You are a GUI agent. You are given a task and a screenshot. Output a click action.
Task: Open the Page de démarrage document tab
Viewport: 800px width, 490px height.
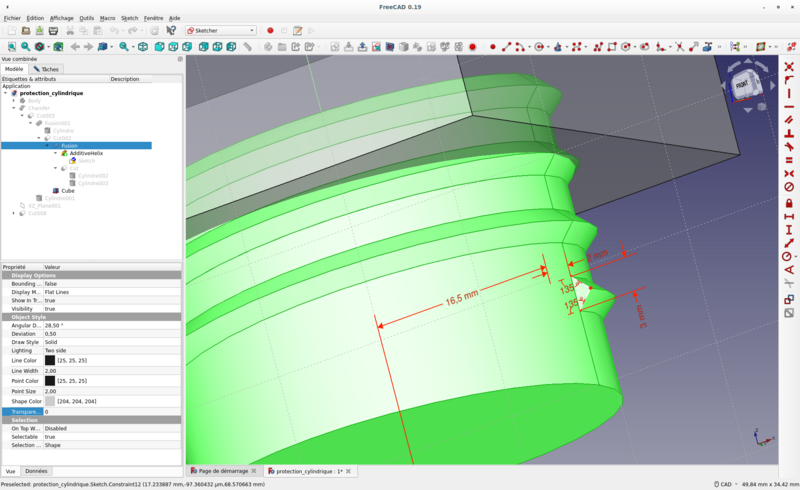tap(221, 471)
